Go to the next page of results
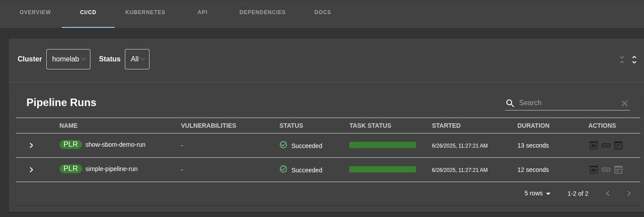The width and height of the screenshot is (644, 217). click(x=629, y=194)
